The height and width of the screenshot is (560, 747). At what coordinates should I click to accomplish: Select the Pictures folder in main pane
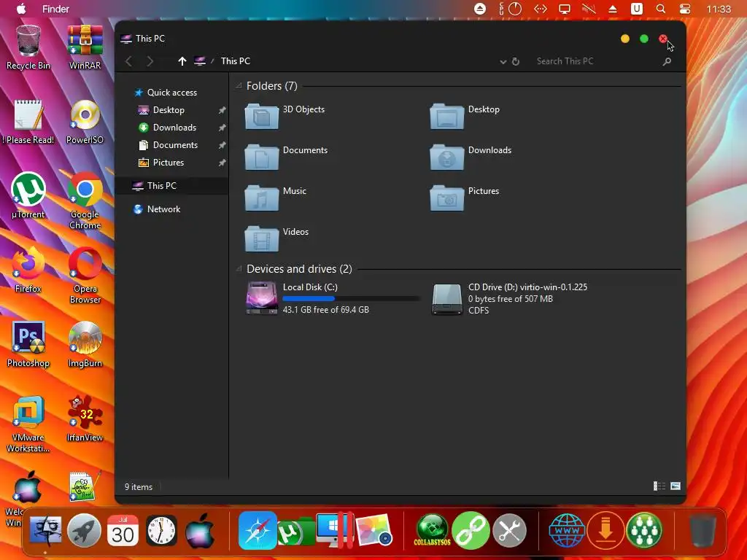point(465,198)
